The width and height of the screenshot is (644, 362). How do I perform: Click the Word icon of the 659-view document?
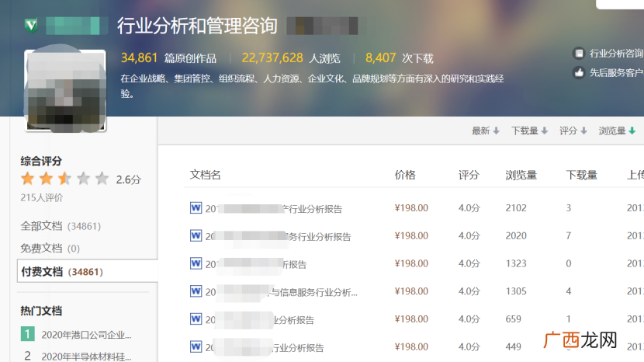(196, 318)
